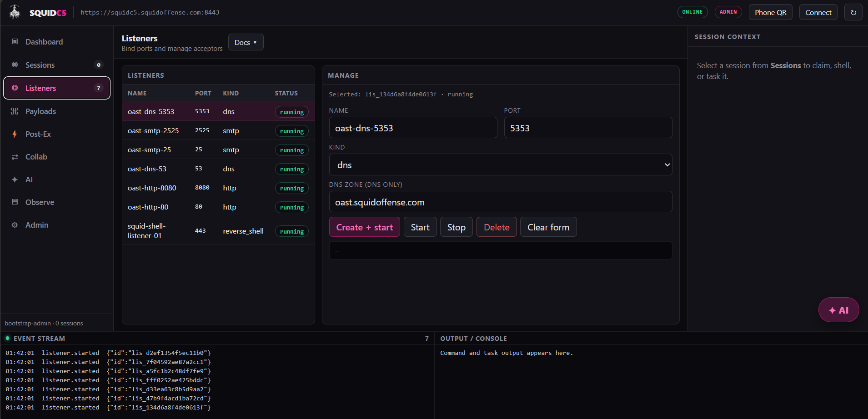
Task: Click the Phone QR button
Action: coord(770,12)
